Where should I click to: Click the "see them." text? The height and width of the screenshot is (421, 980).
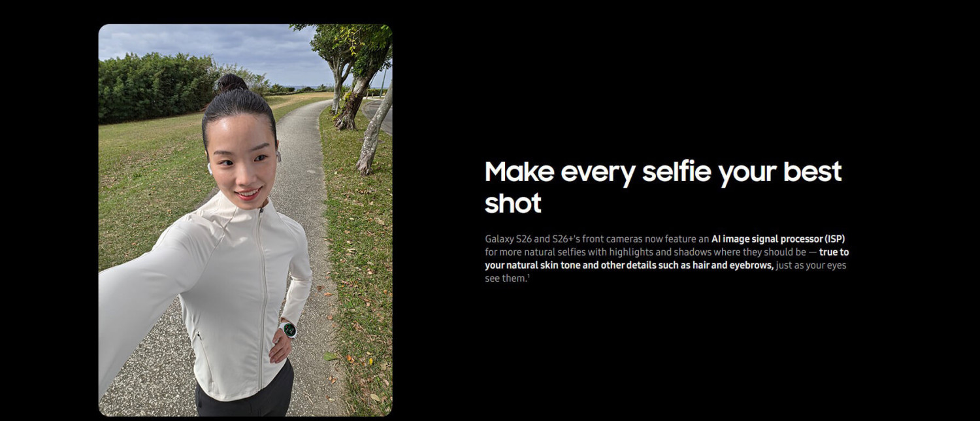505,278
